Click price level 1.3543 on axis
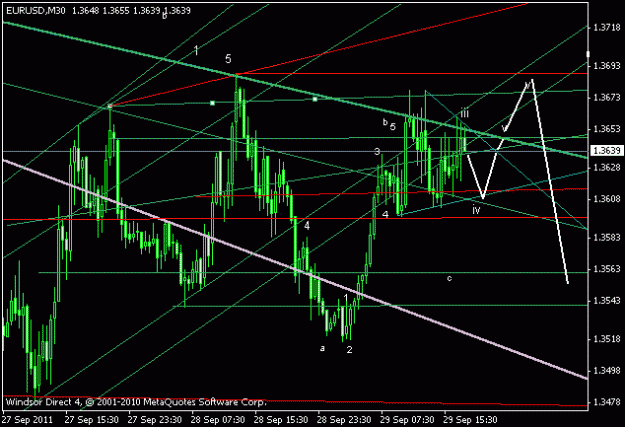The width and height of the screenshot is (625, 427). (x=607, y=300)
